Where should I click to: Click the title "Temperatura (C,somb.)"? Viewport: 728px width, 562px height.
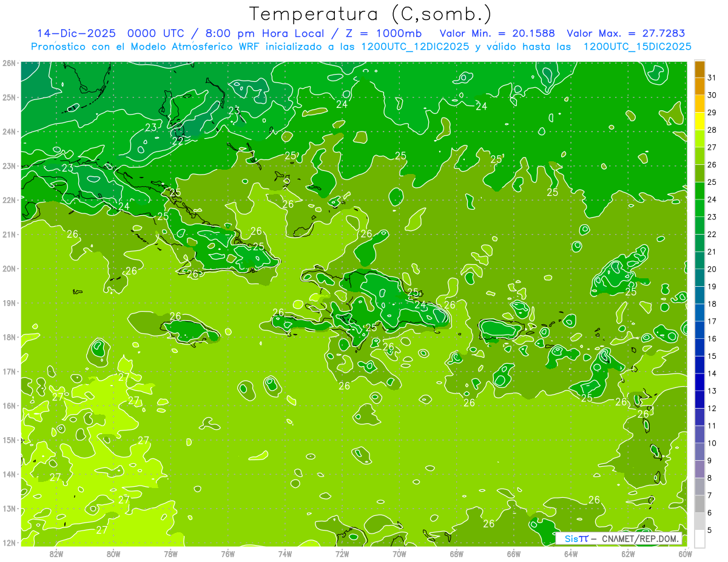click(x=370, y=14)
